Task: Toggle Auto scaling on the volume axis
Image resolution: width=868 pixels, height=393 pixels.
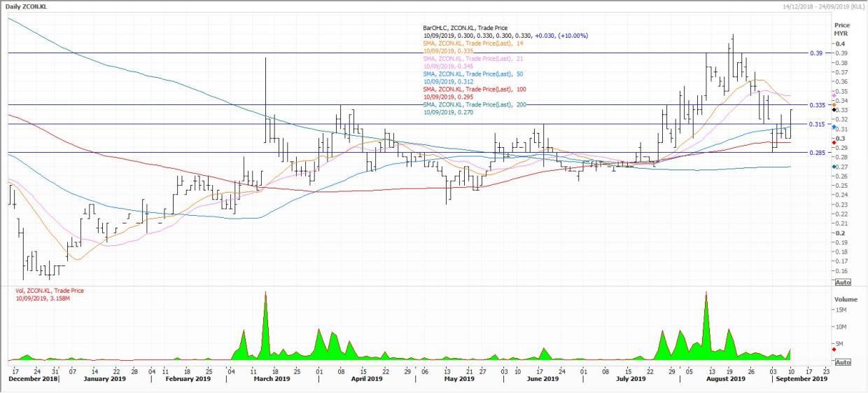Action: click(843, 362)
